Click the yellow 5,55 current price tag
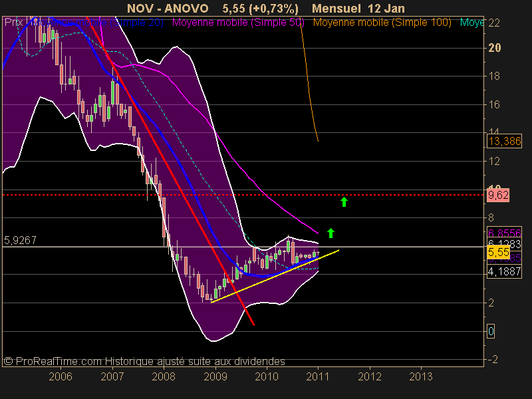 point(498,252)
